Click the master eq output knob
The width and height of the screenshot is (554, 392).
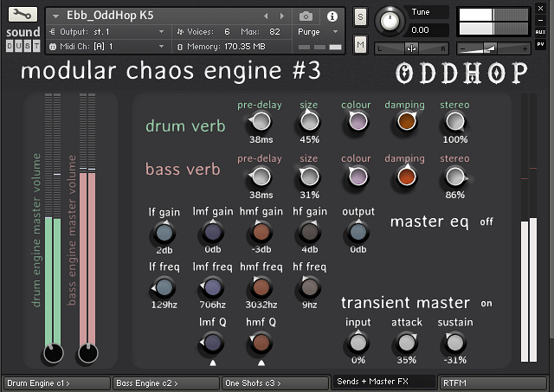pos(358,232)
